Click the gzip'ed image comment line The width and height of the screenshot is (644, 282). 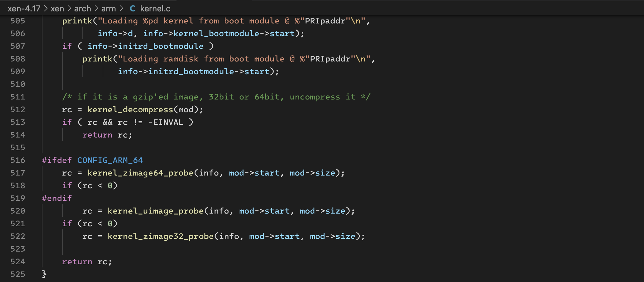pos(216,97)
